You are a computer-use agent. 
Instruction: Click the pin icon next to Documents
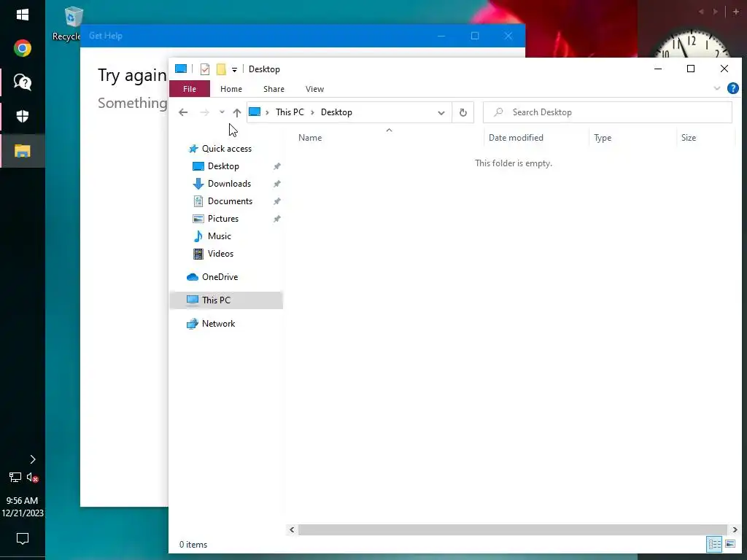tap(276, 201)
